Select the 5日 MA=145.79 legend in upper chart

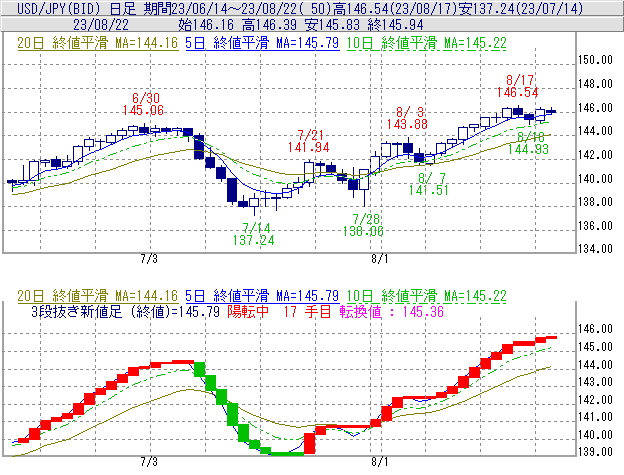262,43
